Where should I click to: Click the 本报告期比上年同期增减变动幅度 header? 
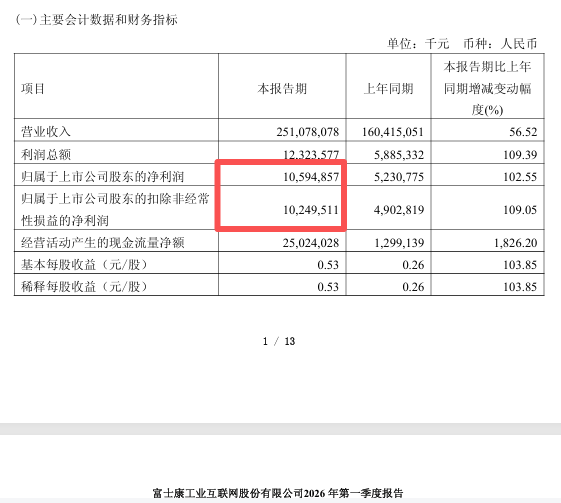[487, 88]
